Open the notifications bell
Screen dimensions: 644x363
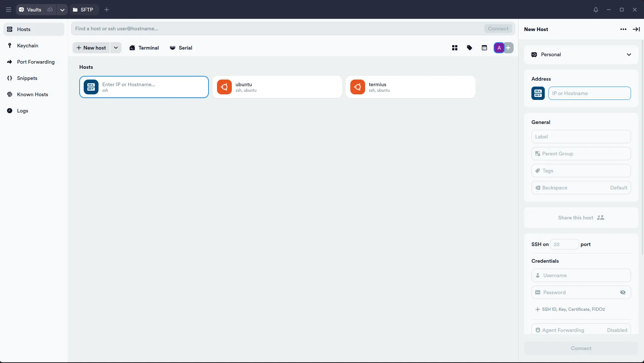596,10
